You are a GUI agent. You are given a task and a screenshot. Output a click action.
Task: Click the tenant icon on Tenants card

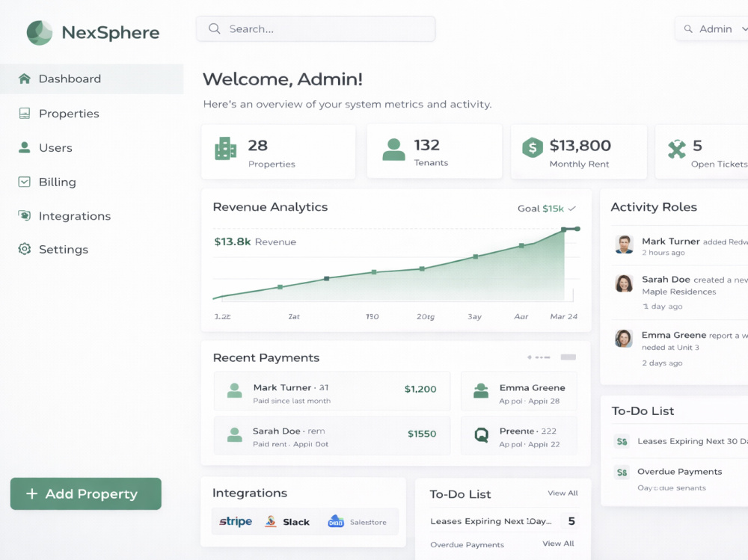coord(393,150)
